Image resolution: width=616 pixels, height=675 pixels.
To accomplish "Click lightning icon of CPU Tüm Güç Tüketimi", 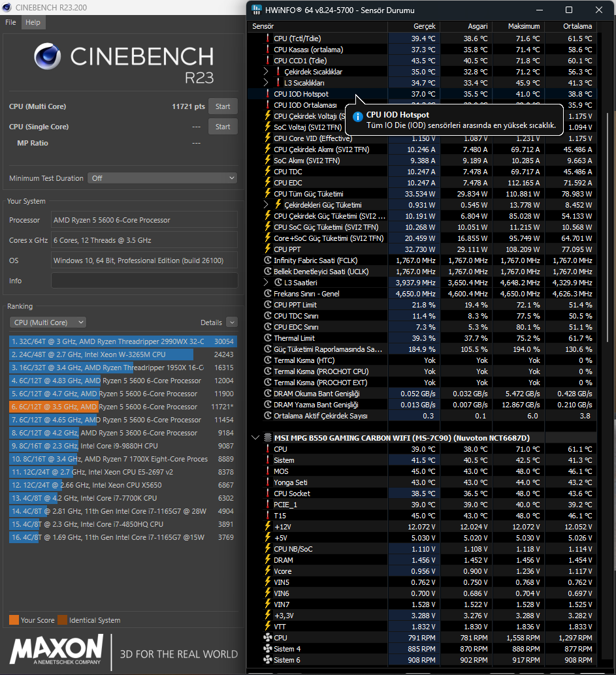I will 268,194.
